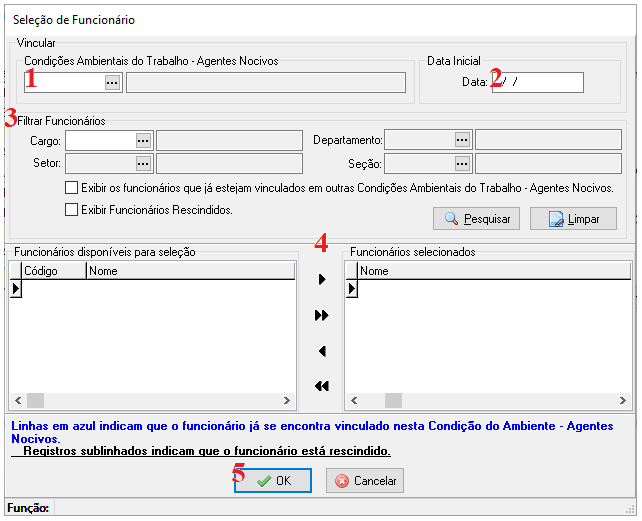
Task: Click the Nome column header in selected employees list
Action: pos(494,271)
